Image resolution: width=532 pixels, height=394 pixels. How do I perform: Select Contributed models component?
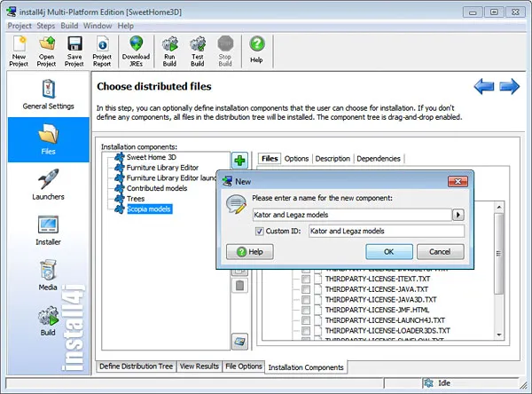coord(157,188)
